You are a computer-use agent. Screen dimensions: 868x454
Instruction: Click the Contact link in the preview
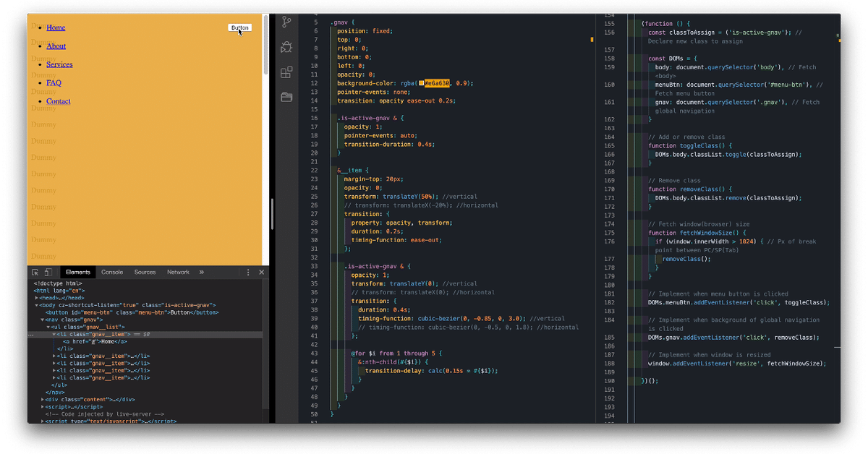pyautogui.click(x=59, y=101)
